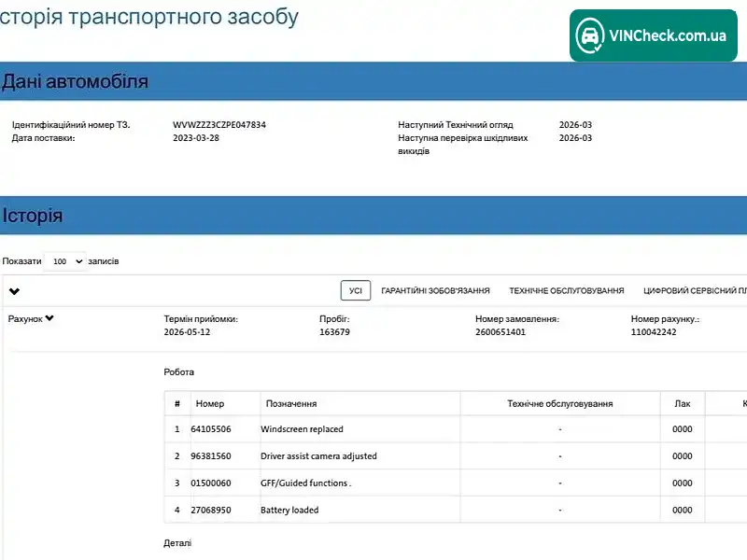Click the Ідентифікаційний номер ТЗ label
The width and height of the screenshot is (747, 560).
point(71,125)
